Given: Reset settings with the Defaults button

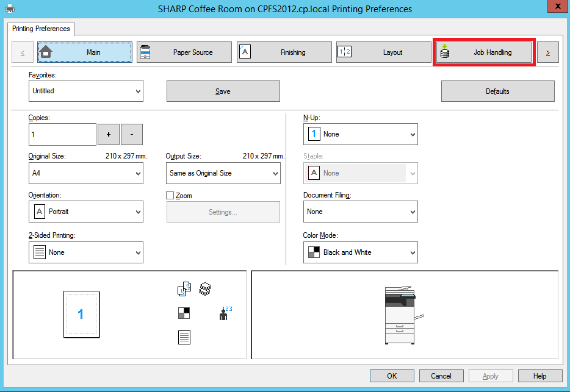Looking at the screenshot, I should point(497,91).
